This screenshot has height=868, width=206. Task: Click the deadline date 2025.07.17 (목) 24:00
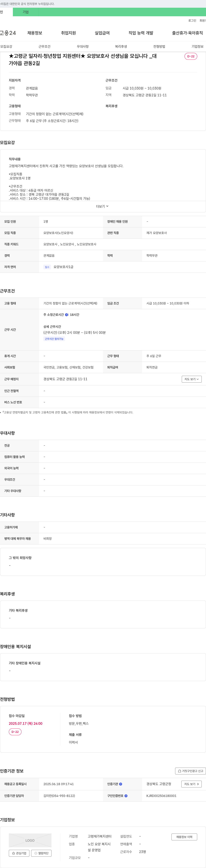click(26, 723)
